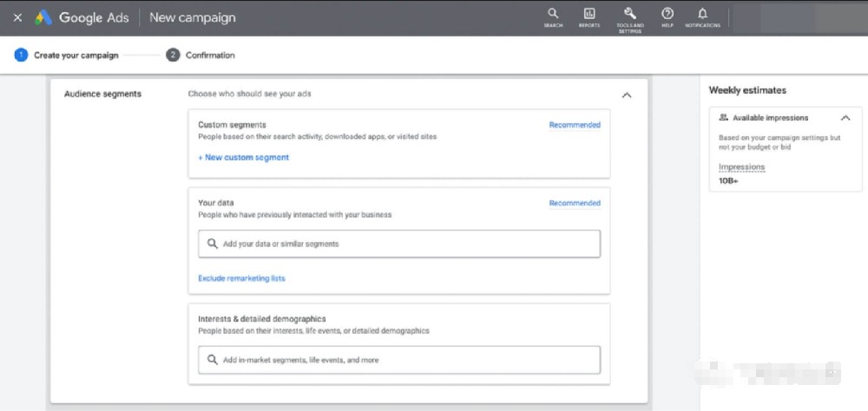Close the new campaign editor with X
This screenshot has width=868, height=411.
[x=17, y=17]
